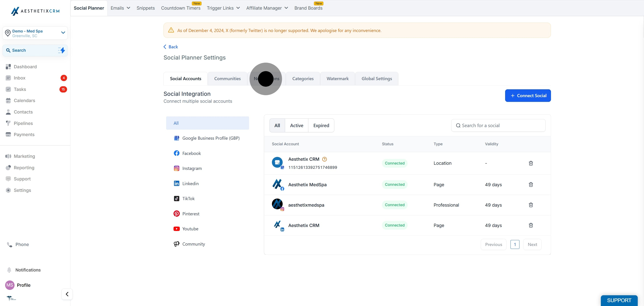Viewport: 644px width, 306px height.
Task: Expand the Emails dropdown menu
Action: pos(120,8)
